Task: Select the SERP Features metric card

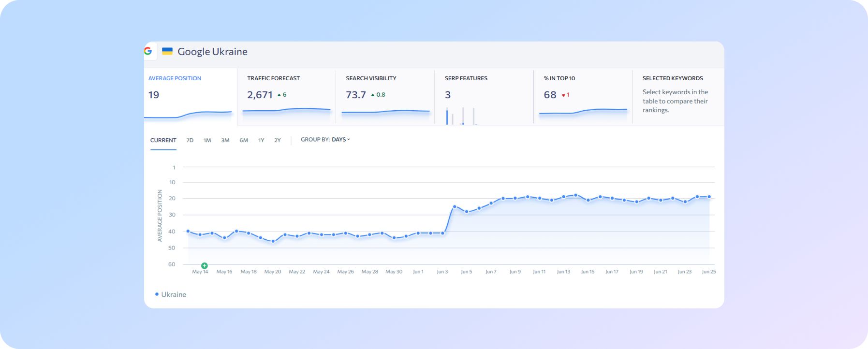Action: [x=484, y=97]
